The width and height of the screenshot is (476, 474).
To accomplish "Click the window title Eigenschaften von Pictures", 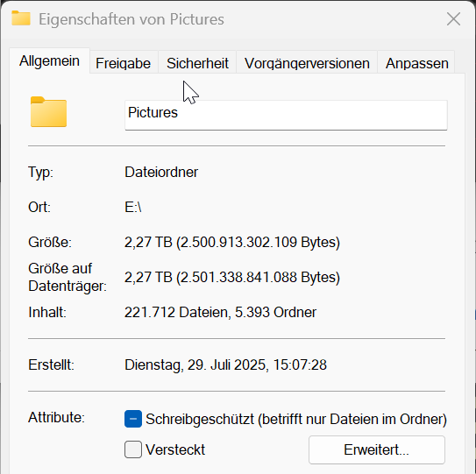I will (131, 19).
